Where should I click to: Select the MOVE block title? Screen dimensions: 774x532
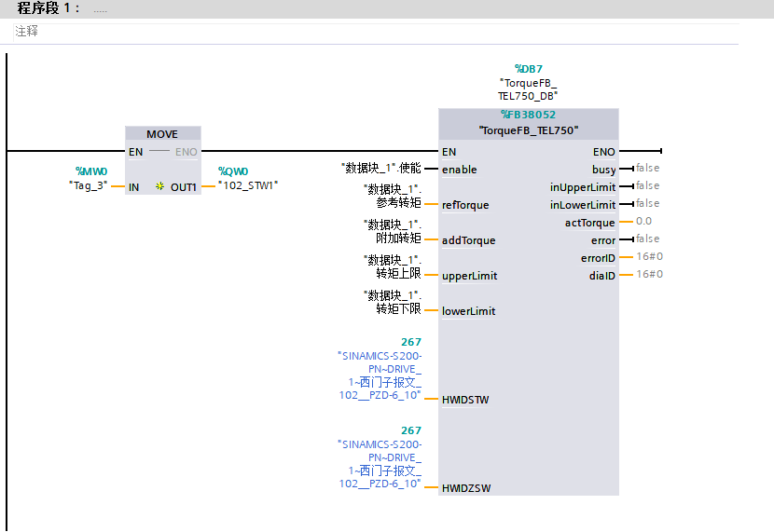162,134
